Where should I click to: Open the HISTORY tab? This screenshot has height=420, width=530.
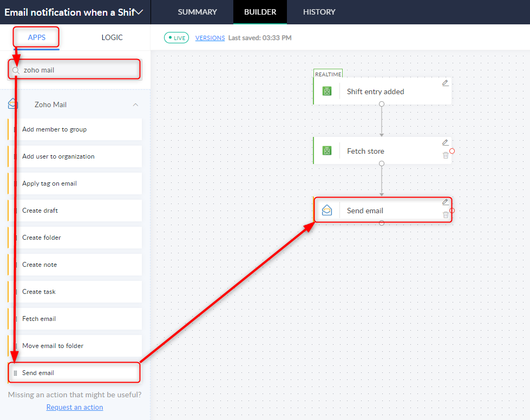click(x=319, y=12)
